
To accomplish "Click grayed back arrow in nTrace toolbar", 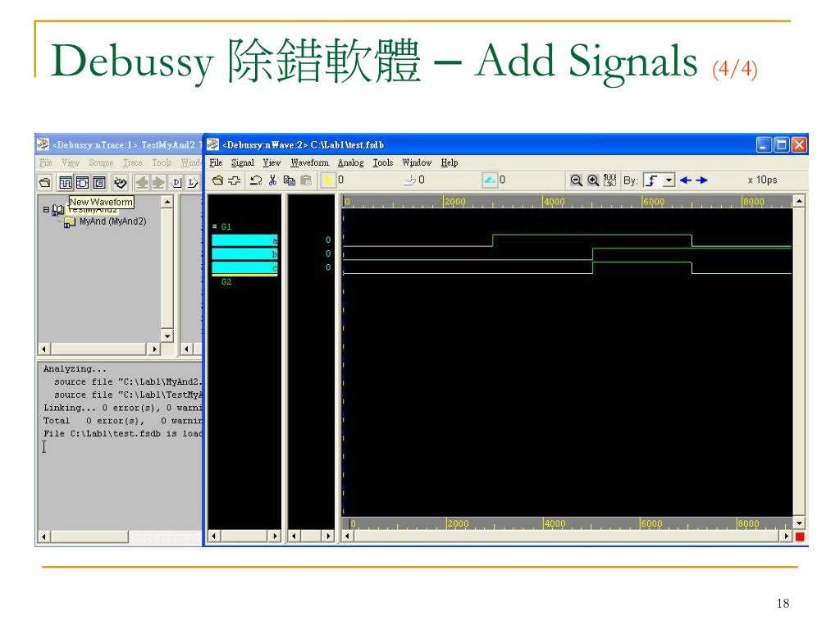I will 141,183.
